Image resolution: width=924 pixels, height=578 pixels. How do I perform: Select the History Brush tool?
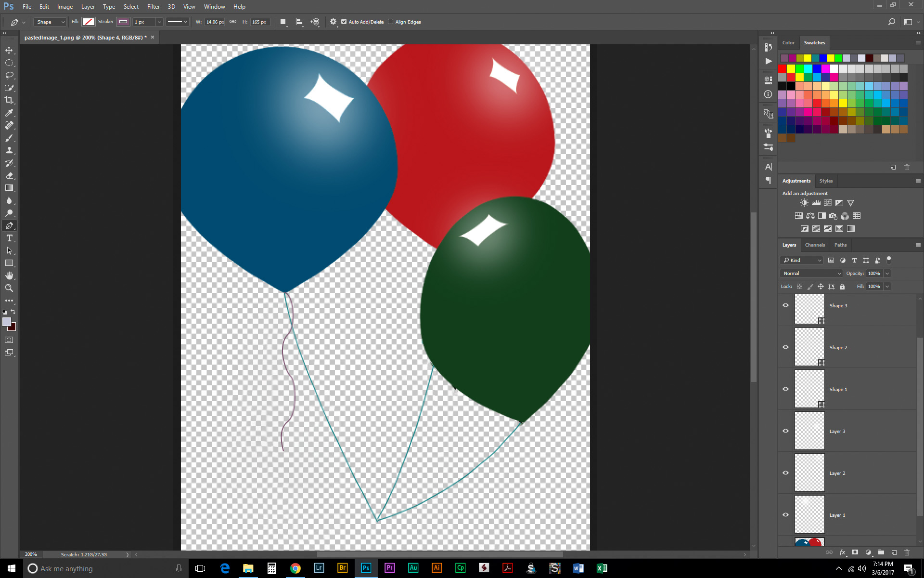click(9, 163)
